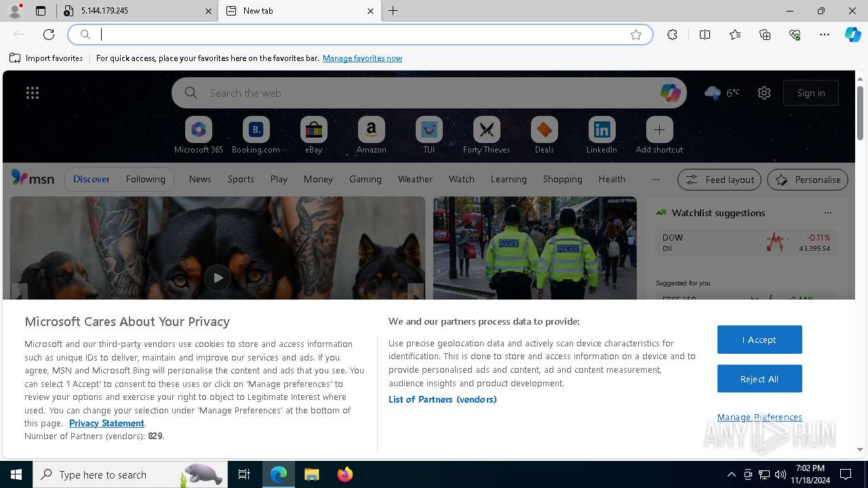
Task: Click the Personalise button
Action: coord(808,180)
